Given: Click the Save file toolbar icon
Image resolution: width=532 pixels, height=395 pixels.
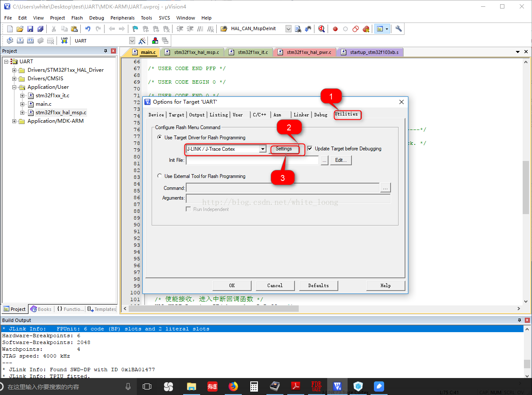Looking at the screenshot, I should (x=30, y=29).
